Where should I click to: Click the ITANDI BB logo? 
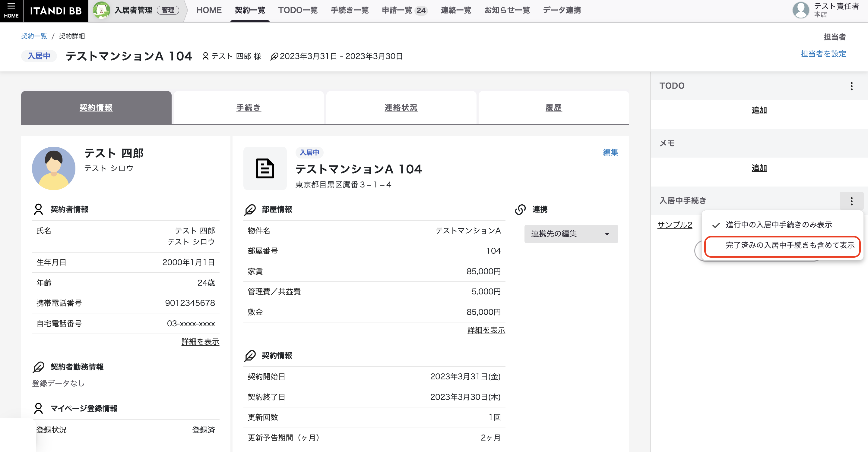55,11
